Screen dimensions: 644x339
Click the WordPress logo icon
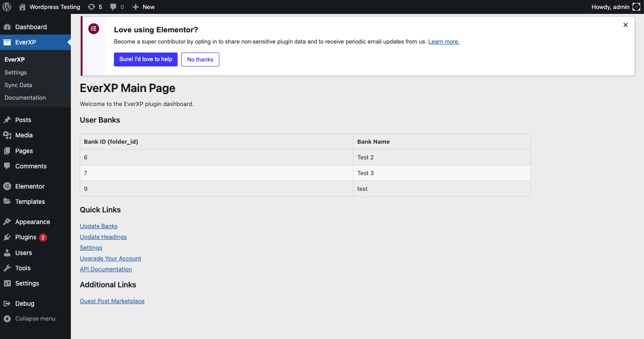tap(7, 7)
